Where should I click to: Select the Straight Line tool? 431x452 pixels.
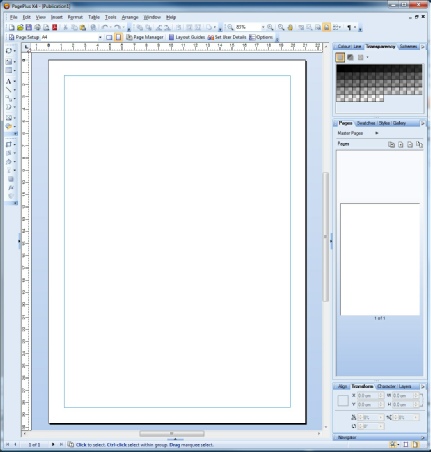coord(9,90)
